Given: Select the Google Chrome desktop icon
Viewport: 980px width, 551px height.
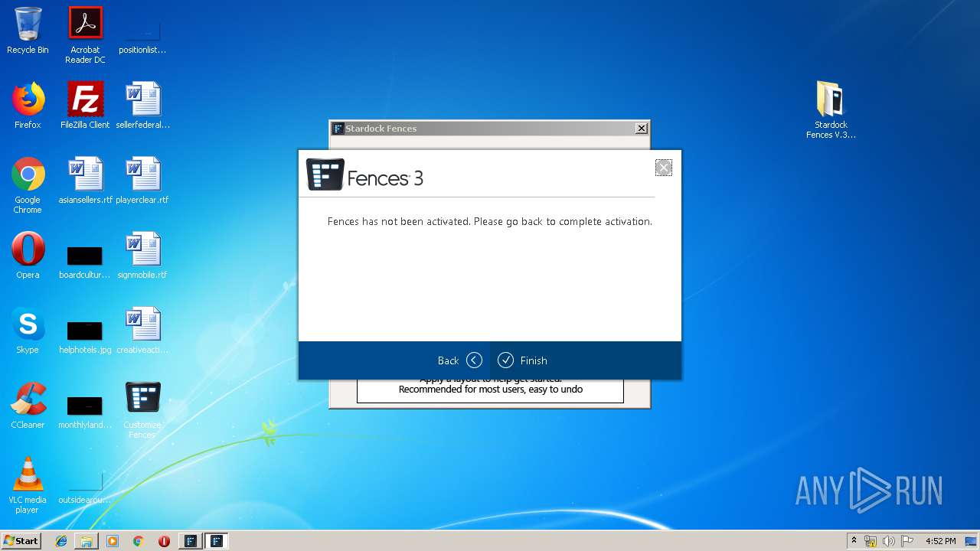Looking at the screenshot, I should pos(28,185).
